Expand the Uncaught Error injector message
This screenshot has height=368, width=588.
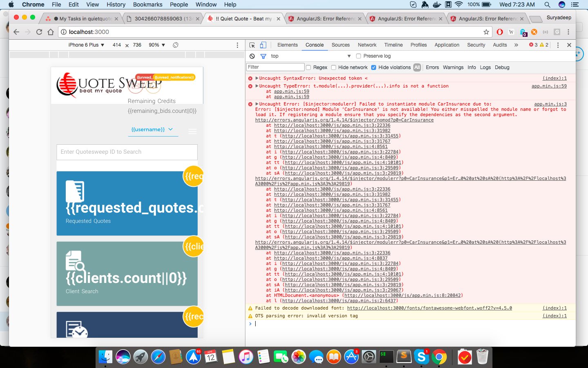tap(257, 104)
